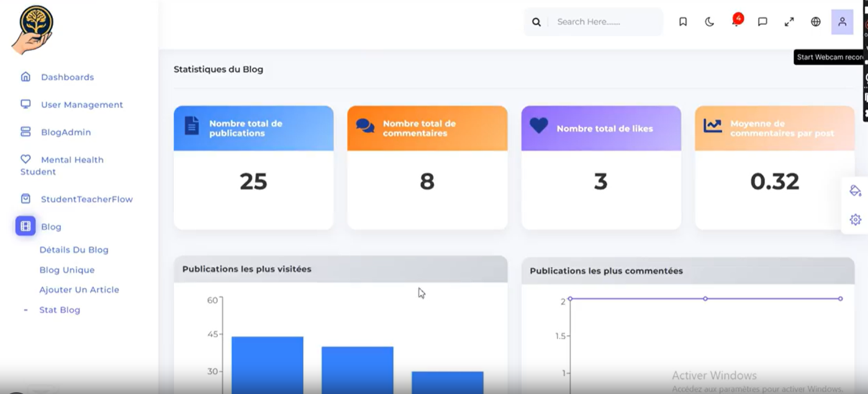Click the Blog film icon
This screenshot has width=868, height=394.
pos(25,226)
